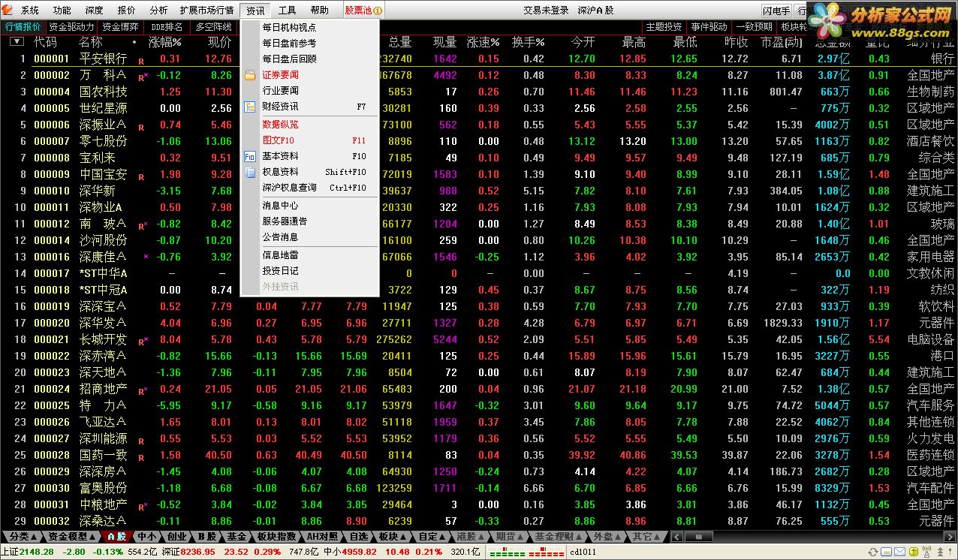Switch to the 事件驱动 tab

click(x=709, y=27)
